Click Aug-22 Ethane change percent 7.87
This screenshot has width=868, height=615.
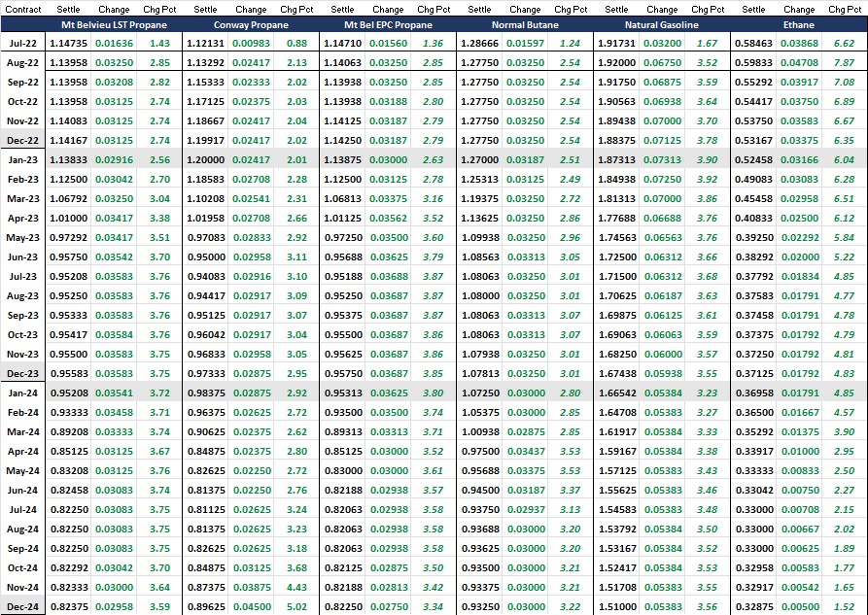pos(845,62)
